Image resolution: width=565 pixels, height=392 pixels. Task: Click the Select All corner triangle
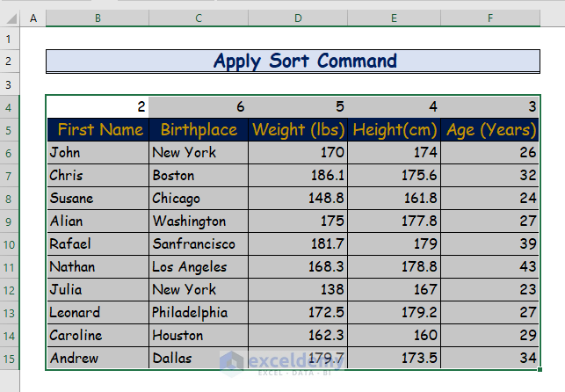[11, 18]
